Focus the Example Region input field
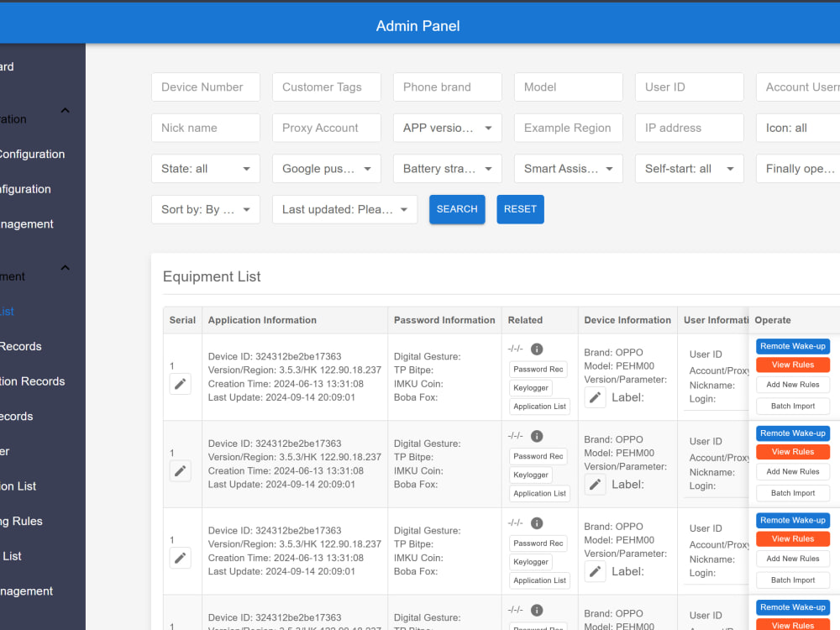 (569, 128)
